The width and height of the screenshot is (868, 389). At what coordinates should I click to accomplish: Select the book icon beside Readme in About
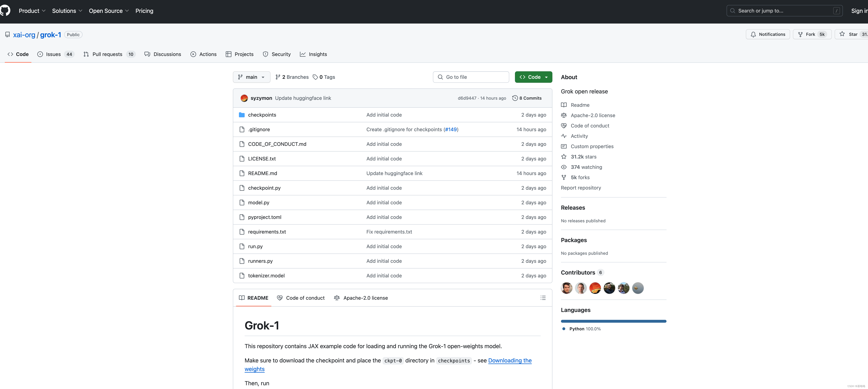coord(564,105)
